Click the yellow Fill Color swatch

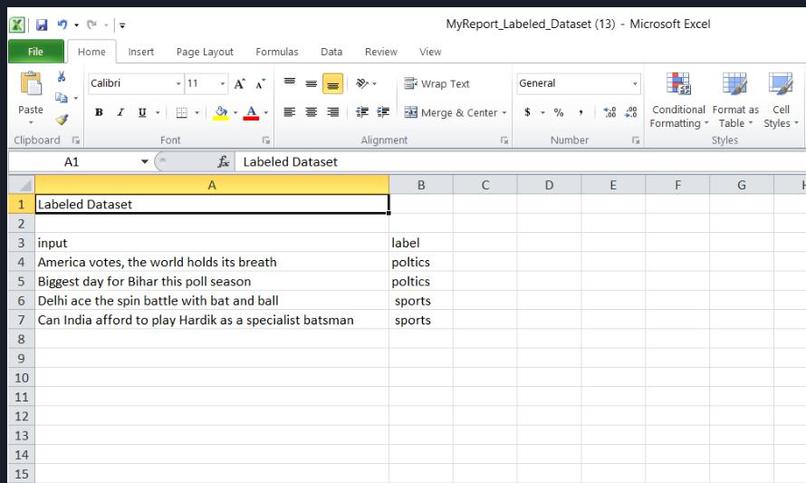[221, 113]
